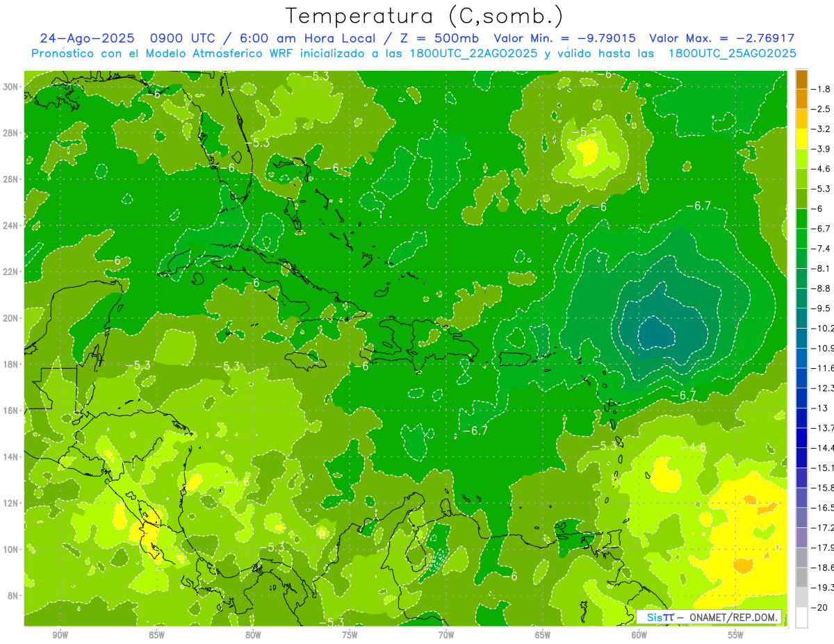Click the blue colorbar swatch between -11.6 and -12.3

tap(801, 378)
